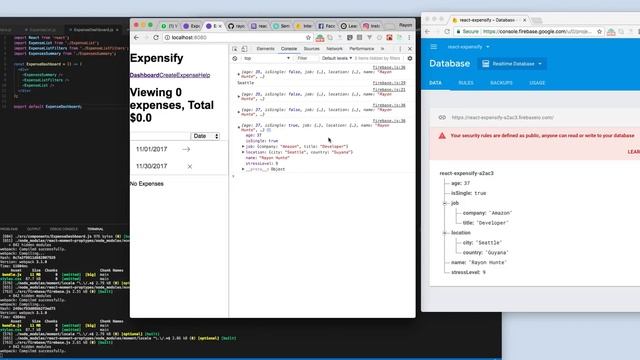Open the DevTools vertical dots menu
The height and width of the screenshot is (360, 640).
[x=400, y=49]
